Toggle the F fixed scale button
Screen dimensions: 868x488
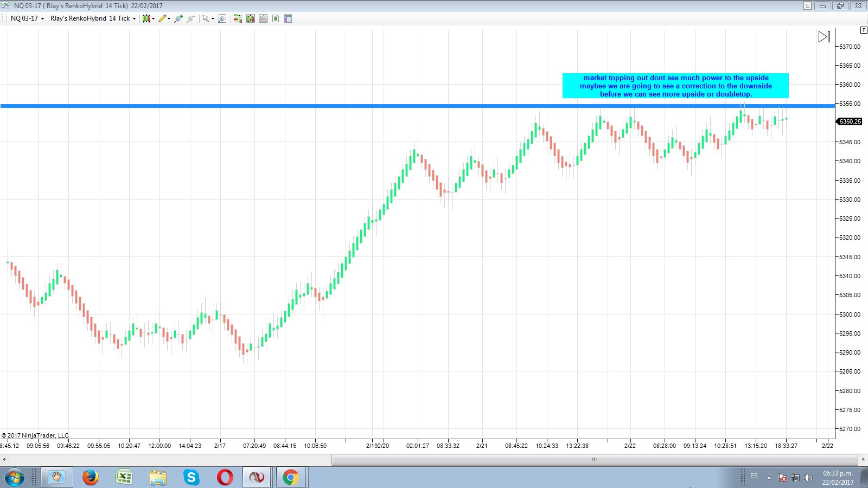(864, 30)
